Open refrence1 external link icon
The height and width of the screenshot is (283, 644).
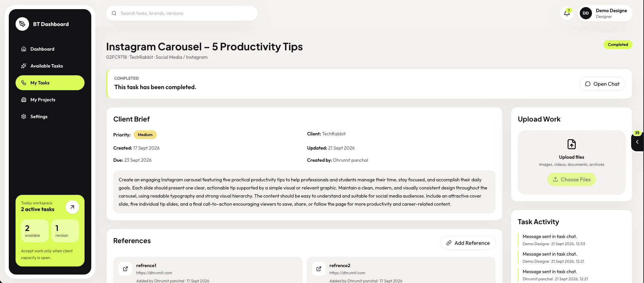125,269
